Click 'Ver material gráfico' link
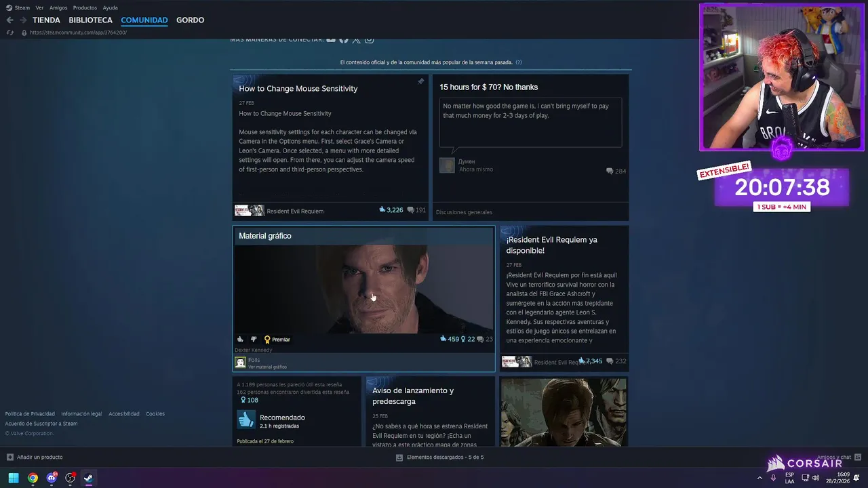The height and width of the screenshot is (488, 868). click(267, 367)
